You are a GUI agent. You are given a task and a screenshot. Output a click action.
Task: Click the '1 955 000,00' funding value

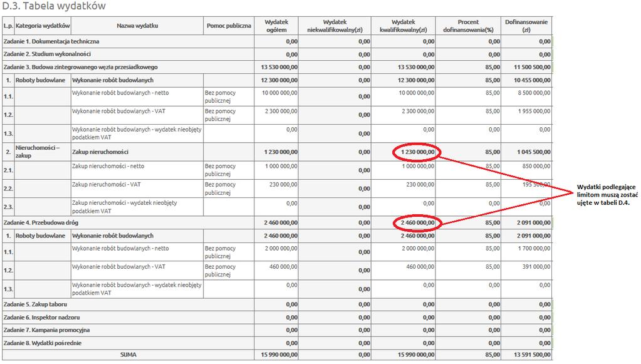[x=534, y=111]
